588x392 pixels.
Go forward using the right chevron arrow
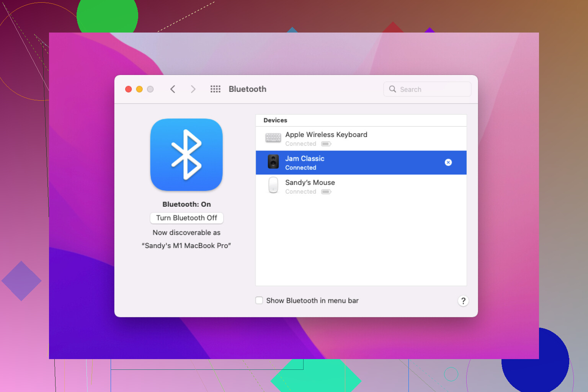(193, 89)
